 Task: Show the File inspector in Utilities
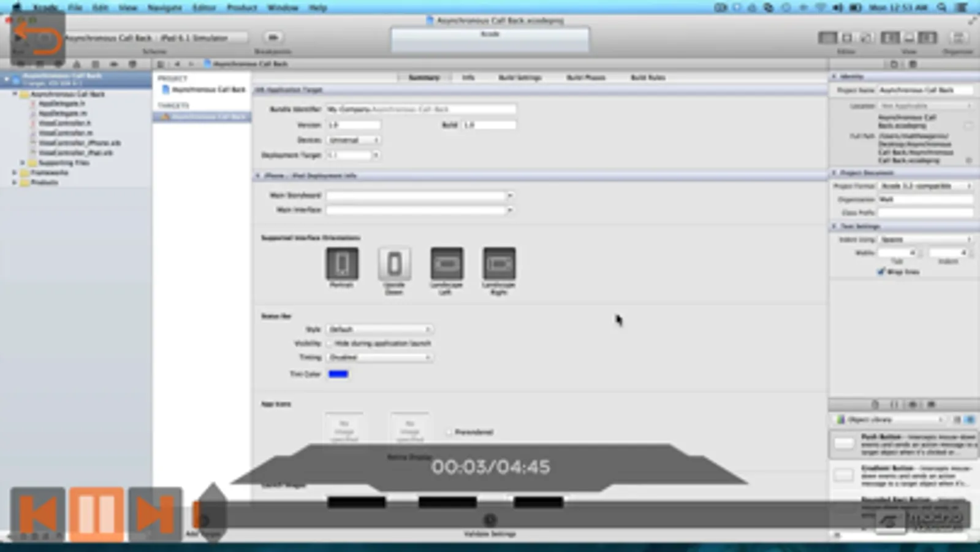point(894,64)
